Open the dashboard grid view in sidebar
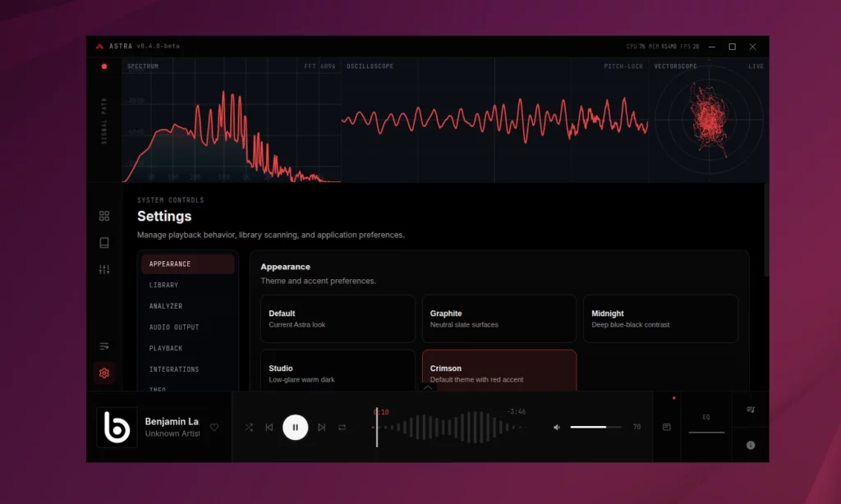The height and width of the screenshot is (504, 841). click(x=104, y=216)
